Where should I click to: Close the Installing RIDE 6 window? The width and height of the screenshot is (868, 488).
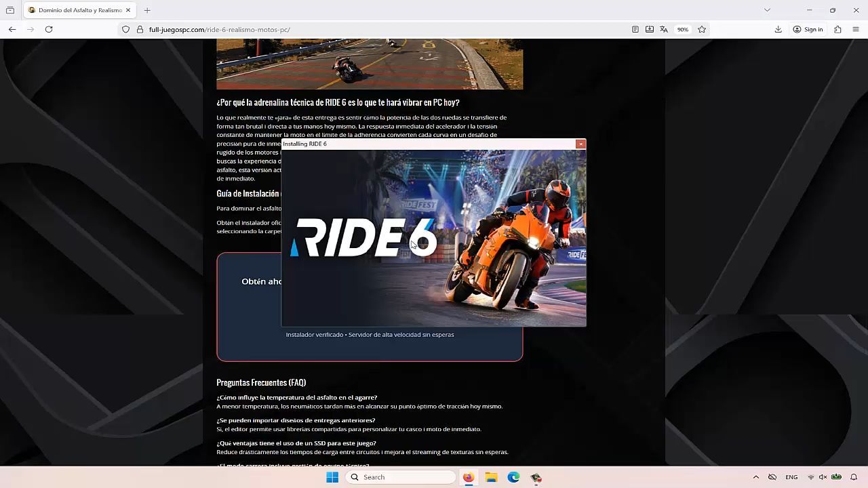click(580, 144)
